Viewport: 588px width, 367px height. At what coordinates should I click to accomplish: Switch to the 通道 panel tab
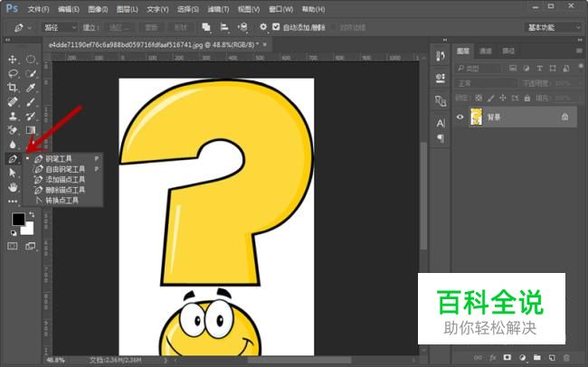tap(486, 52)
